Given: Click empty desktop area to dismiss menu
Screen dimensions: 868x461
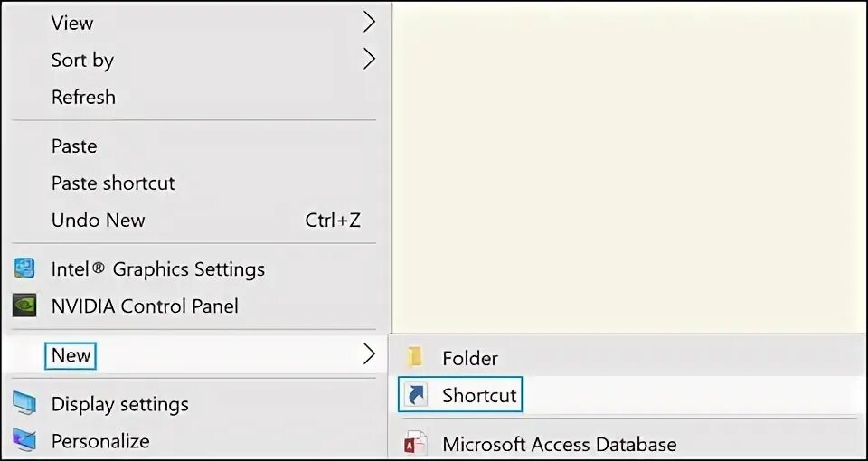Looking at the screenshot, I should (x=633, y=163).
